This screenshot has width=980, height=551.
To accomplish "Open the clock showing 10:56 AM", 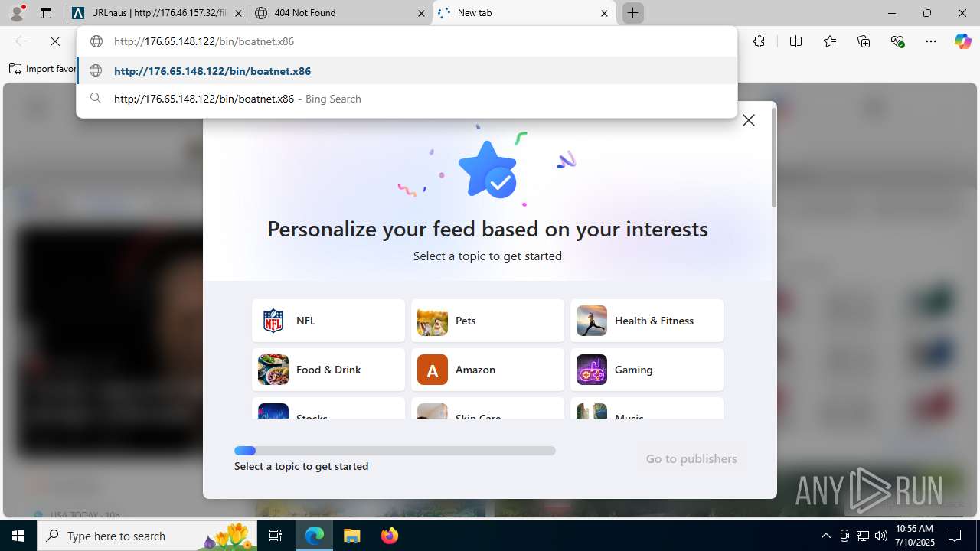I will point(915,536).
